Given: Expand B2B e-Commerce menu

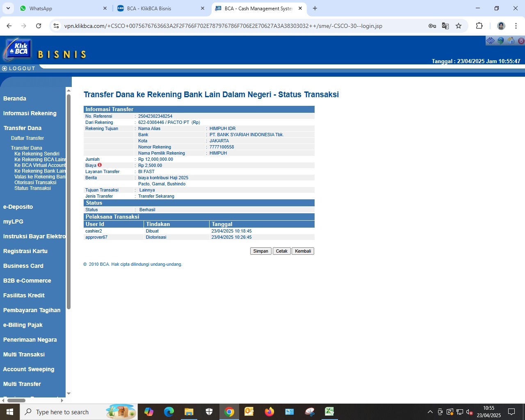Looking at the screenshot, I should coord(27,281).
